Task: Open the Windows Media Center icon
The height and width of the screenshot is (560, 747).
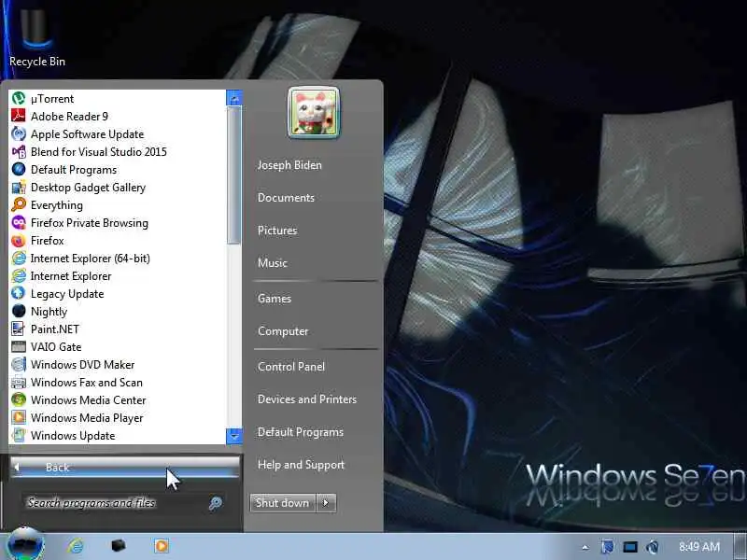Action: [19, 399]
